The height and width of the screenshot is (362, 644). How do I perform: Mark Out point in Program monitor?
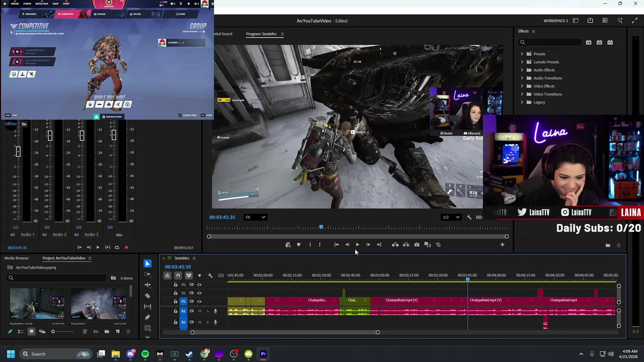319,245
